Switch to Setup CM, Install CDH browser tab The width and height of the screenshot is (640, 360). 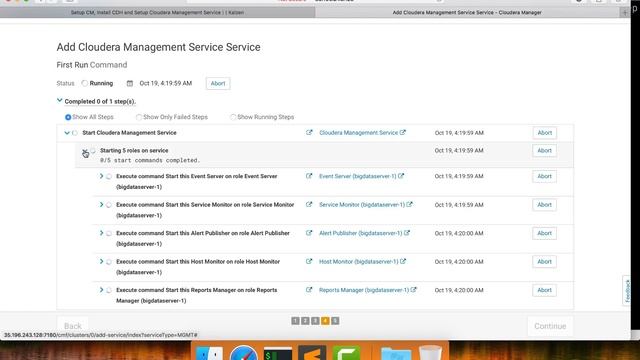pos(157,13)
